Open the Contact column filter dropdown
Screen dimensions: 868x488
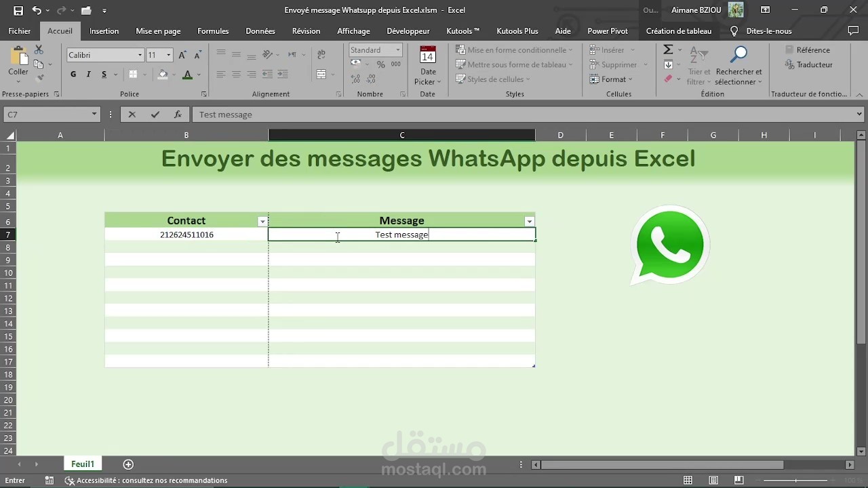[x=262, y=222]
